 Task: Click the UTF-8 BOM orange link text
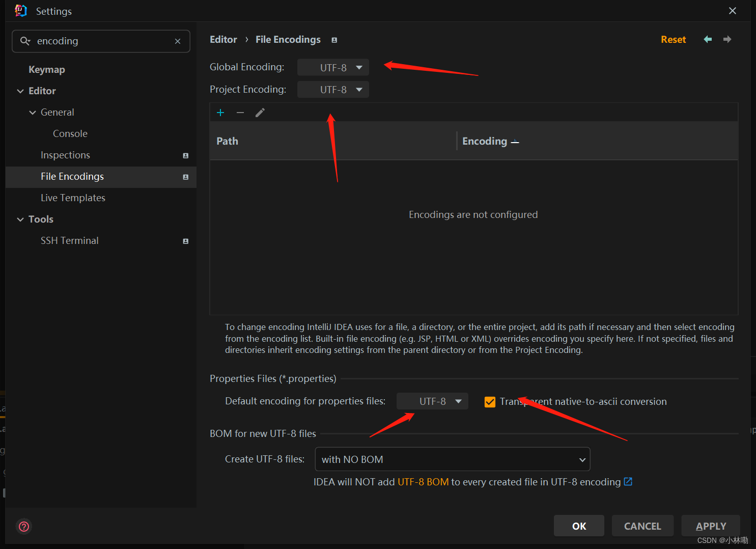coord(423,482)
